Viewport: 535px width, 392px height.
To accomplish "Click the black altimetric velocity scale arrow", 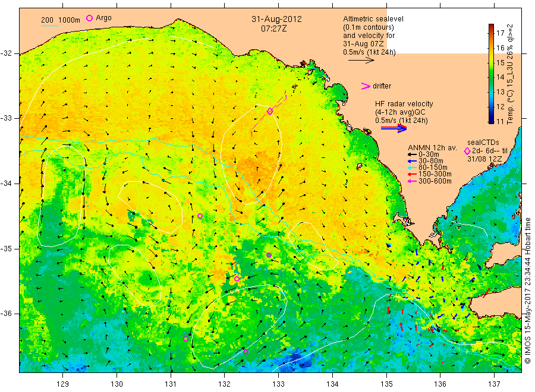I will point(361,61).
